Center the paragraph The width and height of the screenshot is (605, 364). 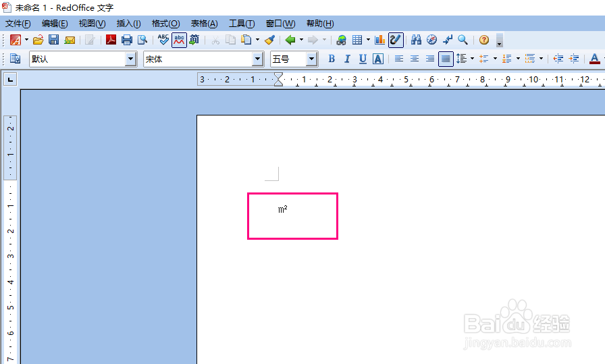coord(415,59)
